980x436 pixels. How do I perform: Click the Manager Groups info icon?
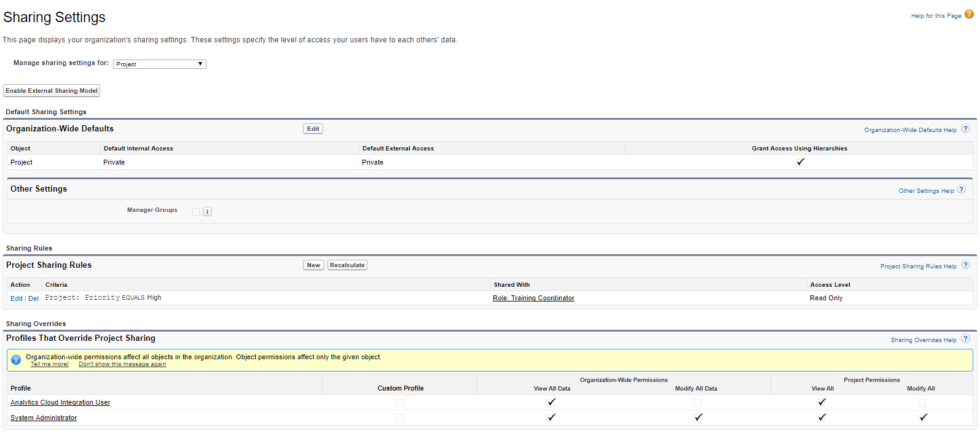[x=208, y=212]
